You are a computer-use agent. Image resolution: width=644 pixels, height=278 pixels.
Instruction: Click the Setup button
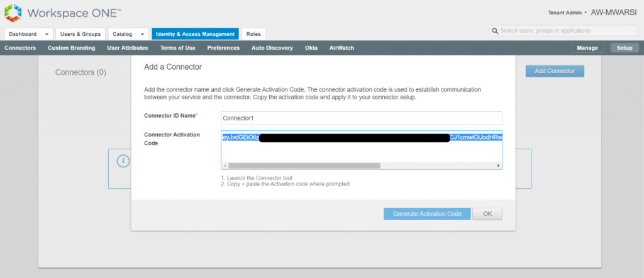625,48
